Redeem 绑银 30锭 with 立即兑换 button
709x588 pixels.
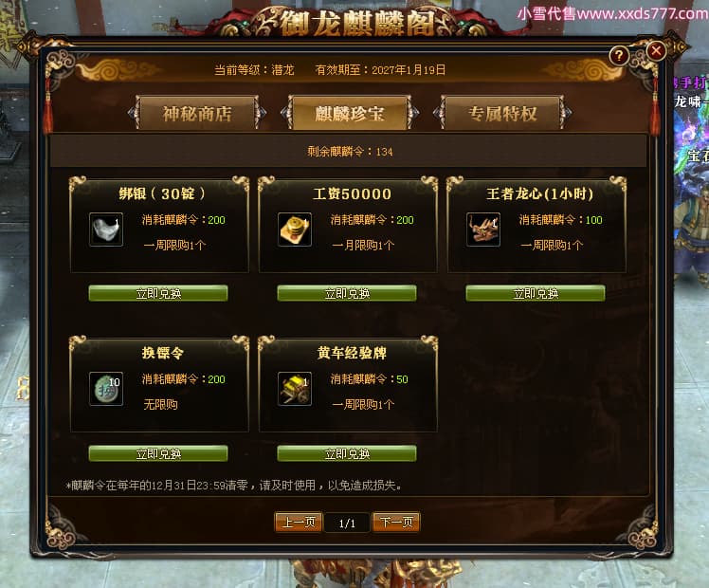coord(158,294)
